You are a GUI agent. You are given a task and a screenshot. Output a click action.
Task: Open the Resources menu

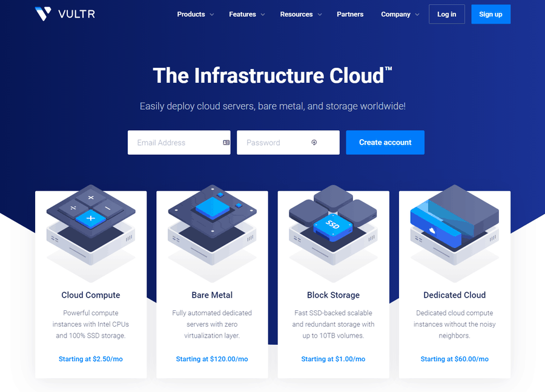[x=296, y=15]
